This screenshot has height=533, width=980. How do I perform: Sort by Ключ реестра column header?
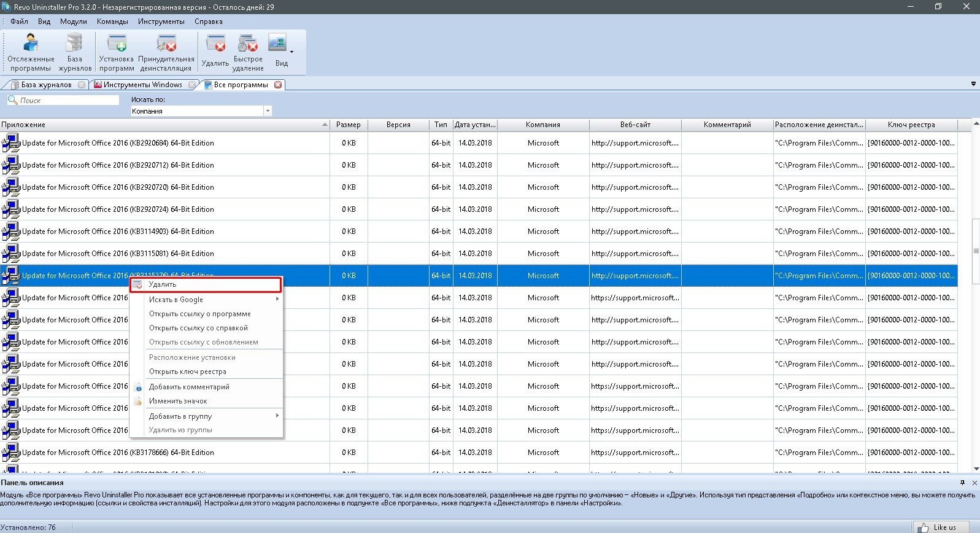[911, 125]
